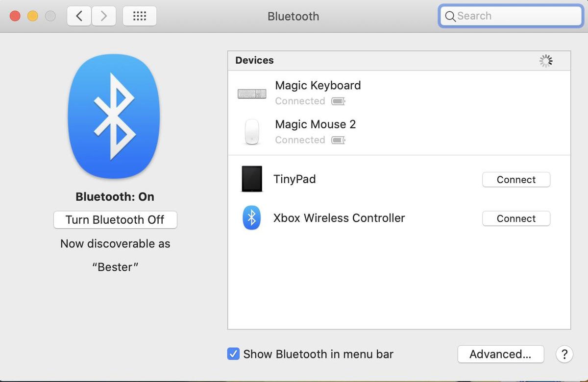Click Connected status under Magic Mouse 2
This screenshot has width=588, height=382.
[300, 140]
